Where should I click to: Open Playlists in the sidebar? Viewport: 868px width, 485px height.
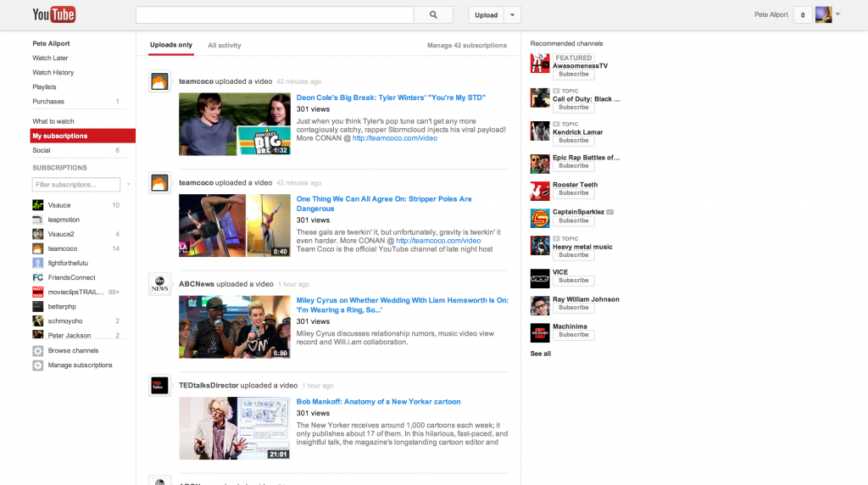pyautogui.click(x=44, y=87)
